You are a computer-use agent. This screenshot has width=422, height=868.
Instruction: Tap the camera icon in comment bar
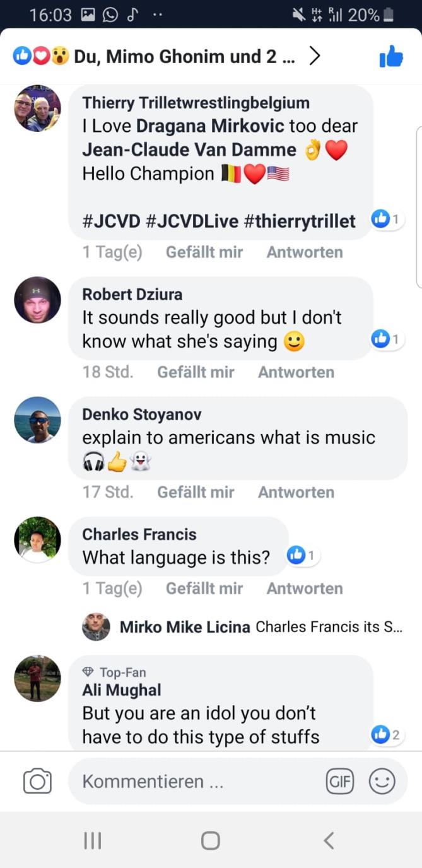point(37,782)
